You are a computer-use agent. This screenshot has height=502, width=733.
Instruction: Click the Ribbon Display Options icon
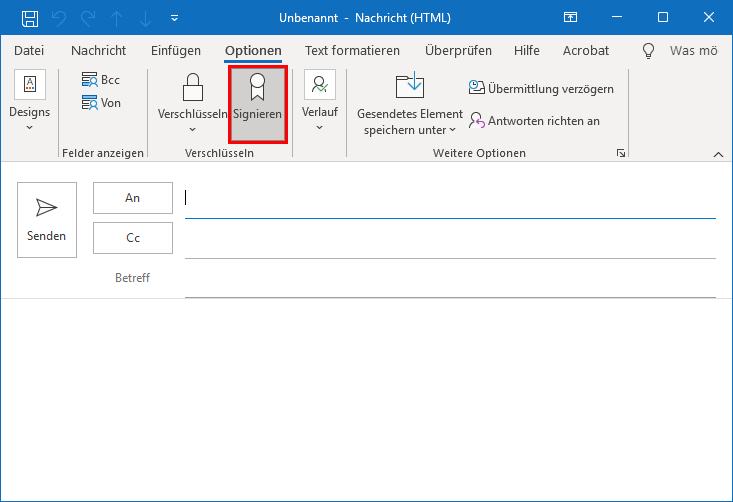pos(570,18)
